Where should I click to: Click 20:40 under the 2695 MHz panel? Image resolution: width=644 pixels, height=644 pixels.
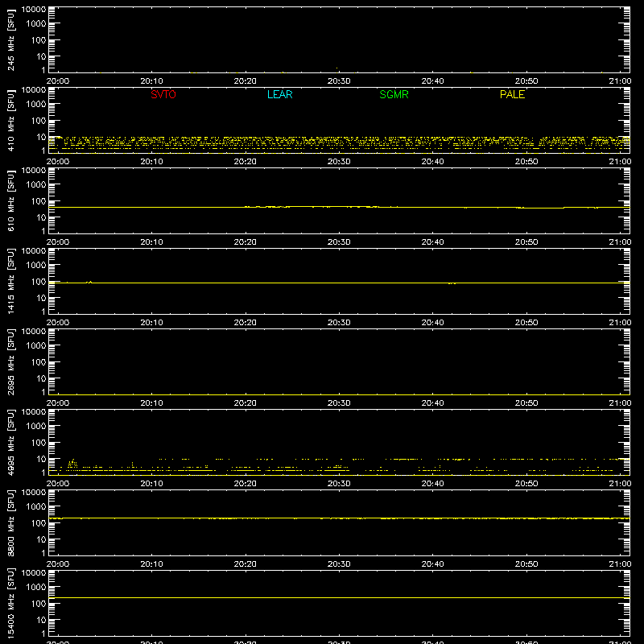(x=432, y=403)
